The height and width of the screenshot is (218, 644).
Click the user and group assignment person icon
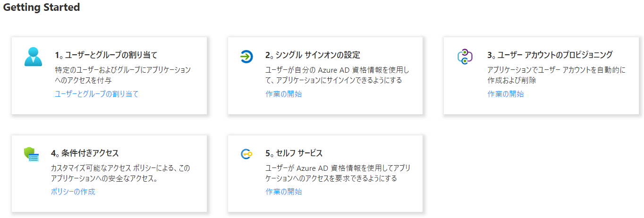pos(34,57)
